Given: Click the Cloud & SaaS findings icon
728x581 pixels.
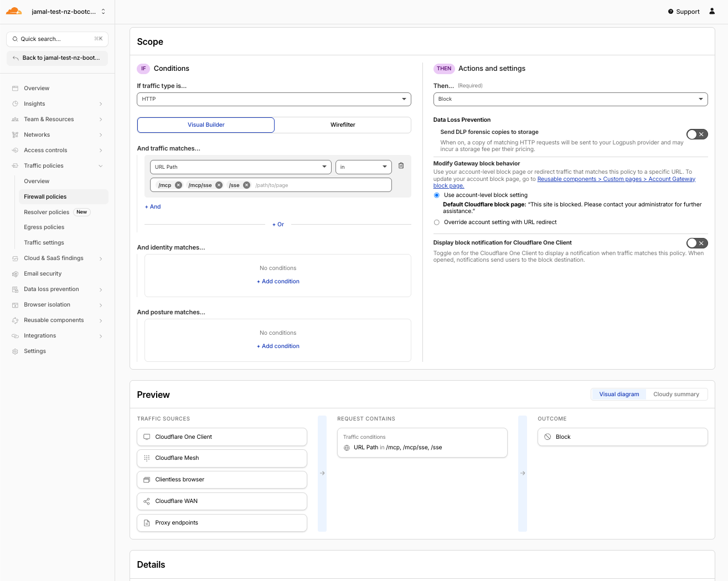Looking at the screenshot, I should pyautogui.click(x=15, y=258).
